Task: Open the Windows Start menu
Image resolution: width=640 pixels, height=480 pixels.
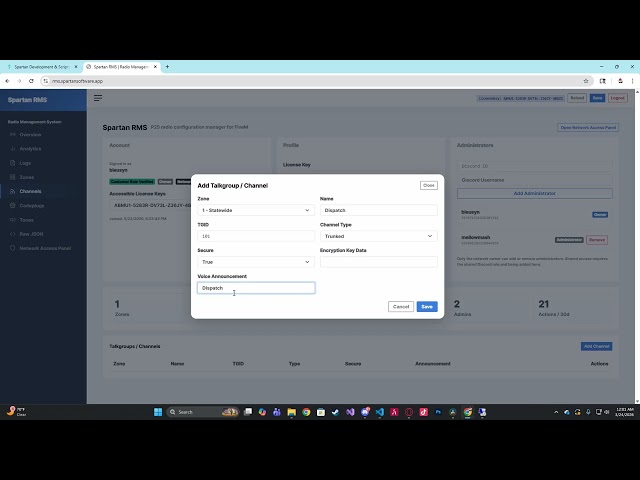Action: tap(158, 412)
